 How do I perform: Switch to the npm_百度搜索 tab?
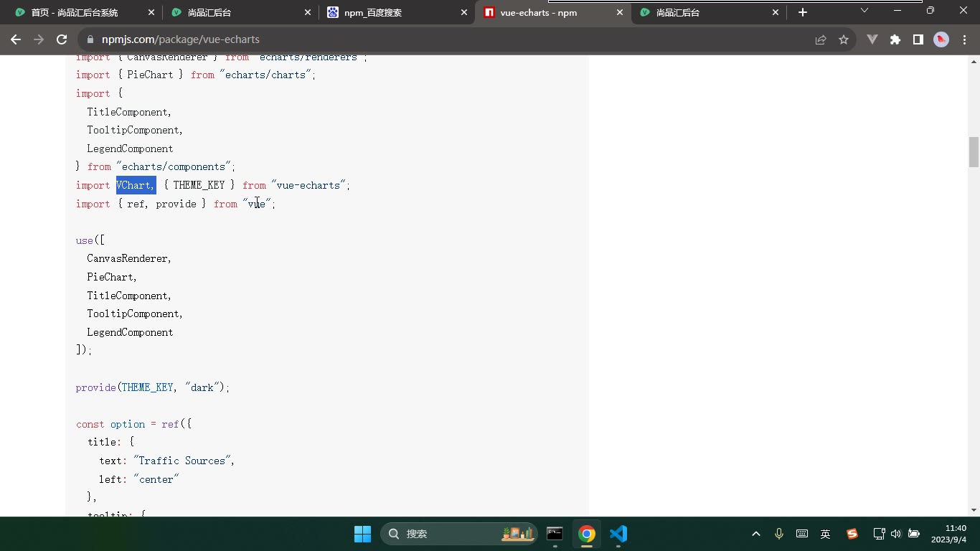click(395, 12)
